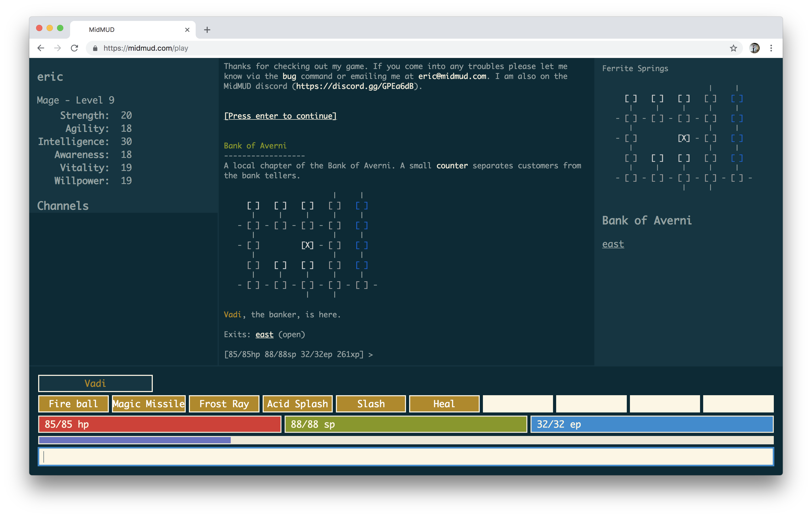Click Vadi in the room description
Screen dimensions: 812x517
click(233, 314)
